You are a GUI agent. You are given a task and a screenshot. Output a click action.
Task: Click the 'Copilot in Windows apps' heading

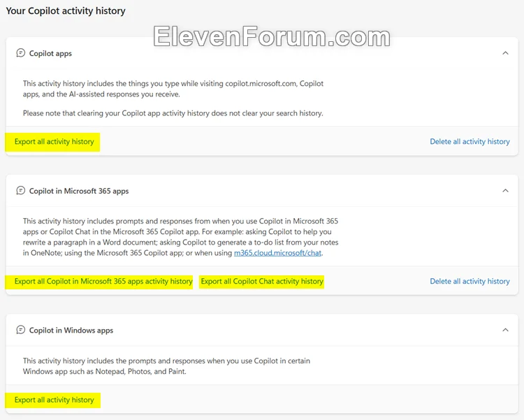pyautogui.click(x=71, y=331)
